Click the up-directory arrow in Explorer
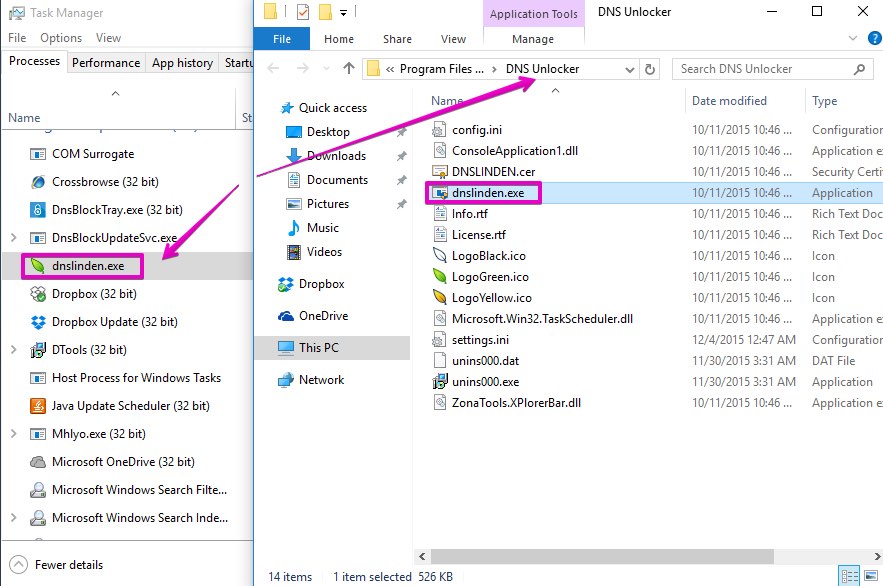The width and height of the screenshot is (883, 586). pos(348,69)
